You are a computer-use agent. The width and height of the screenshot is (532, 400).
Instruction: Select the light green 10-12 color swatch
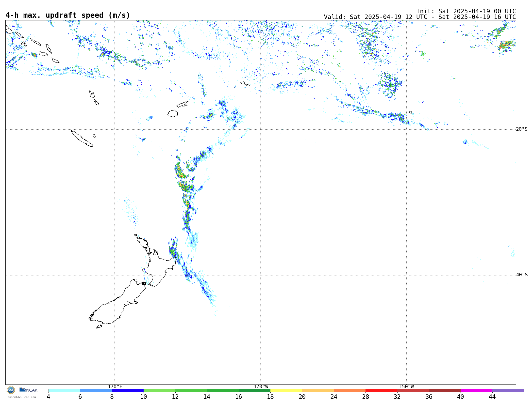click(x=159, y=390)
